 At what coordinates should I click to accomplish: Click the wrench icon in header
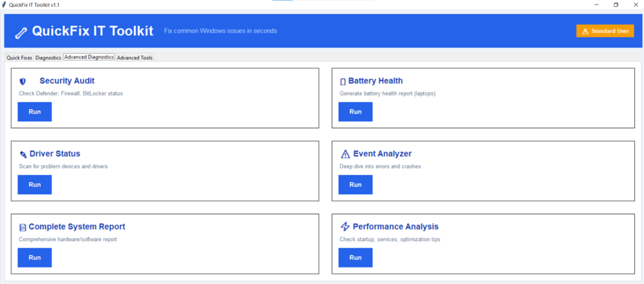[21, 32]
